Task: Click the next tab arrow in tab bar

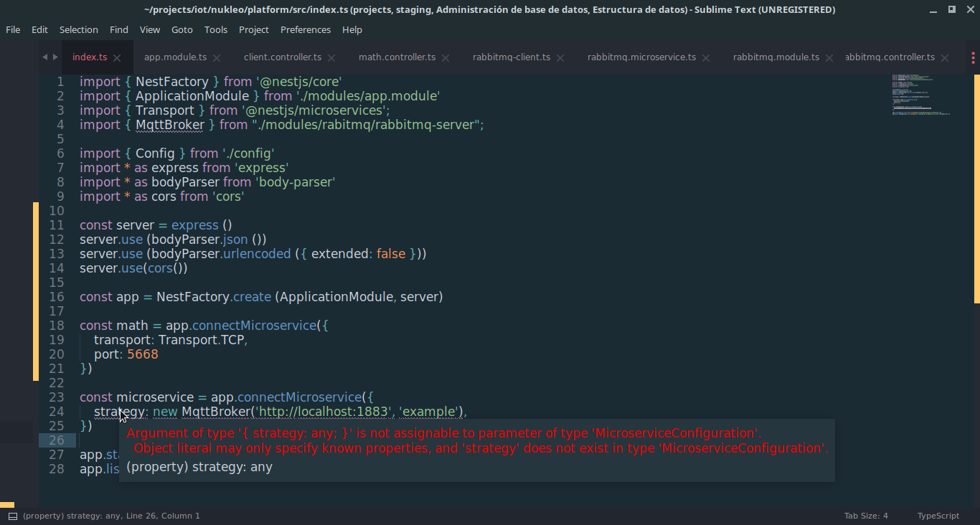Action: coord(55,57)
